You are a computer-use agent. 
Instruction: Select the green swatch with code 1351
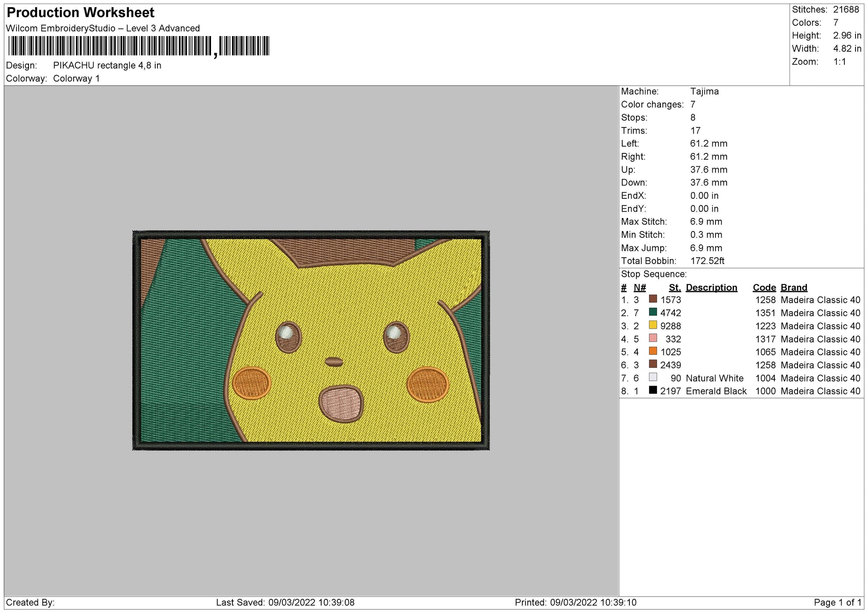(653, 313)
